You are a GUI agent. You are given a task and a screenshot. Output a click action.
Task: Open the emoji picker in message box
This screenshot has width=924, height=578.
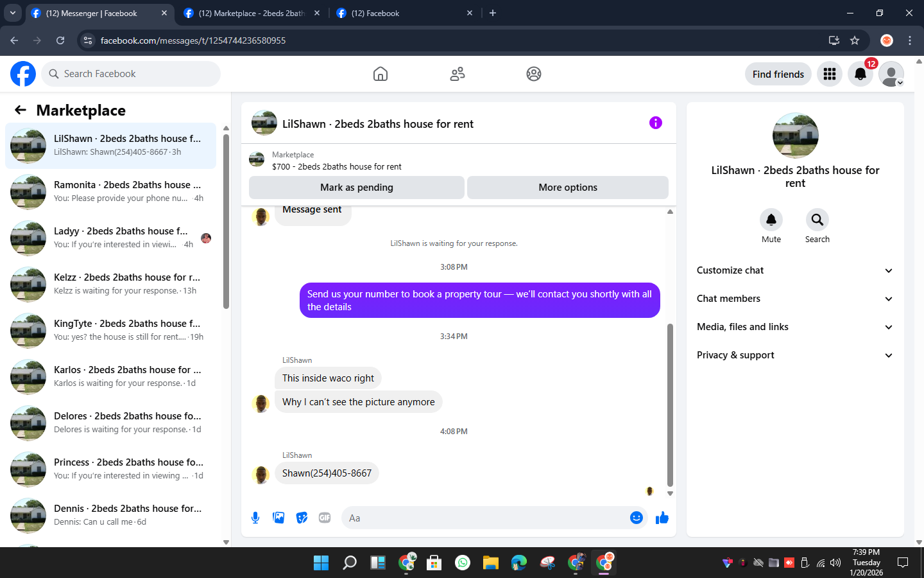[636, 518]
